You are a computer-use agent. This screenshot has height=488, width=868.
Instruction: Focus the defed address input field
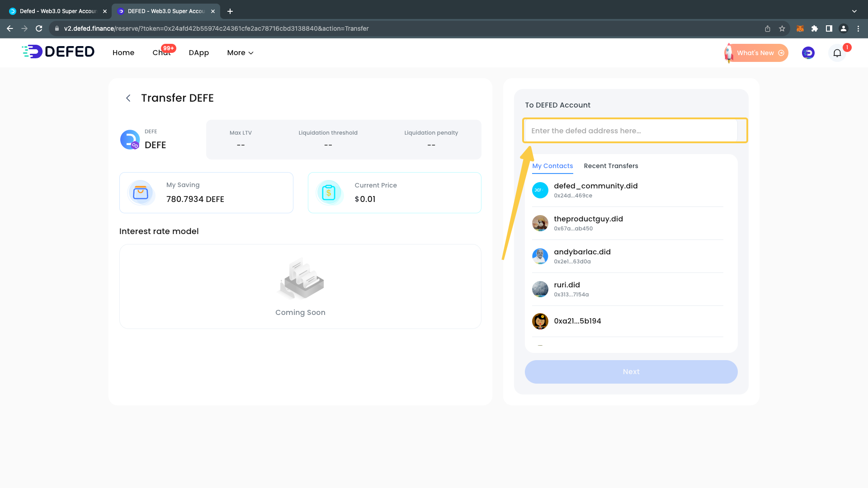pyautogui.click(x=631, y=131)
